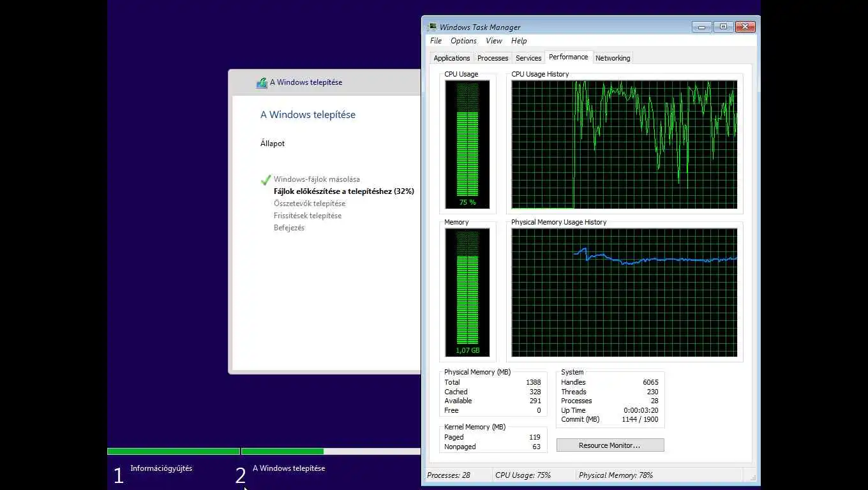Click the Összetevők telepítése step text
The image size is (868, 490).
click(310, 204)
